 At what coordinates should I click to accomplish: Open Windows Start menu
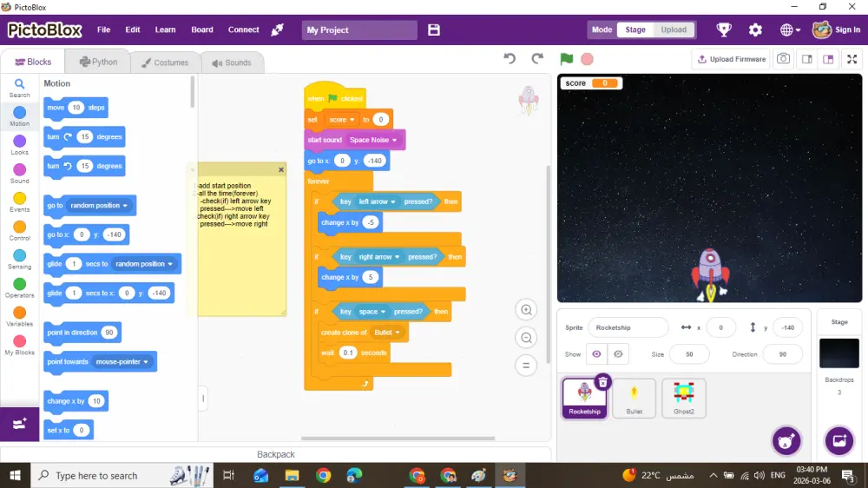pyautogui.click(x=15, y=475)
